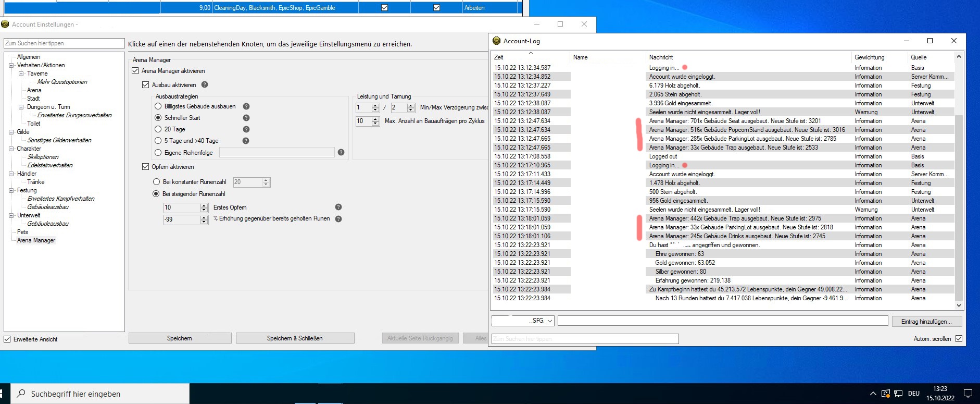Screen dimensions: 980x404
Task: Click Windows taskbar search box
Action: (100, 394)
